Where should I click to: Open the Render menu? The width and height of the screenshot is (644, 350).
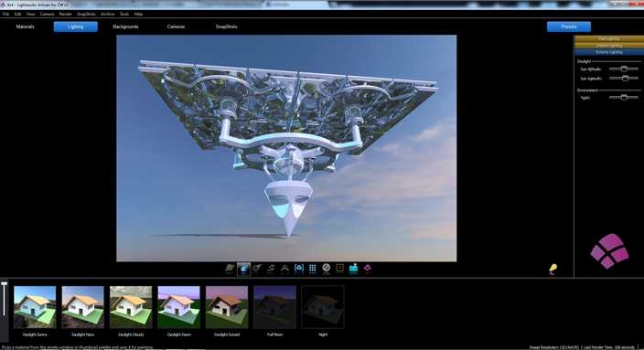coord(65,14)
